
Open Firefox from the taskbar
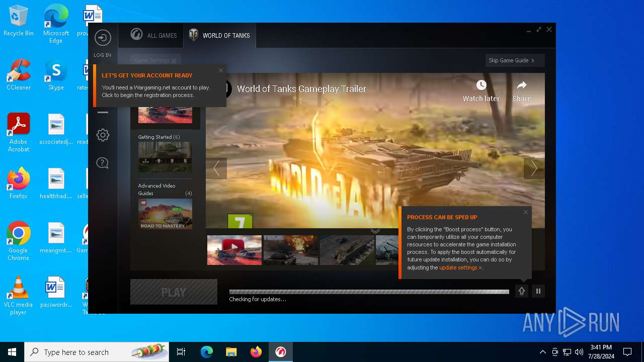click(x=256, y=352)
